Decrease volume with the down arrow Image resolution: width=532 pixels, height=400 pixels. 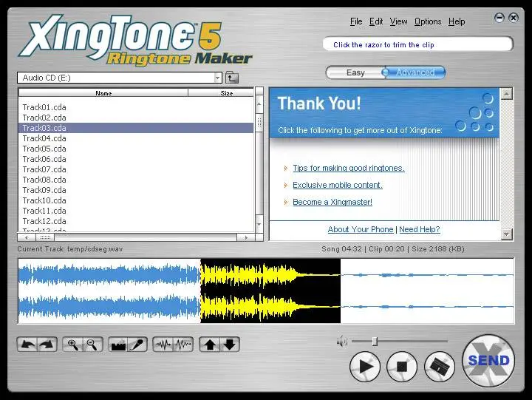(x=230, y=345)
